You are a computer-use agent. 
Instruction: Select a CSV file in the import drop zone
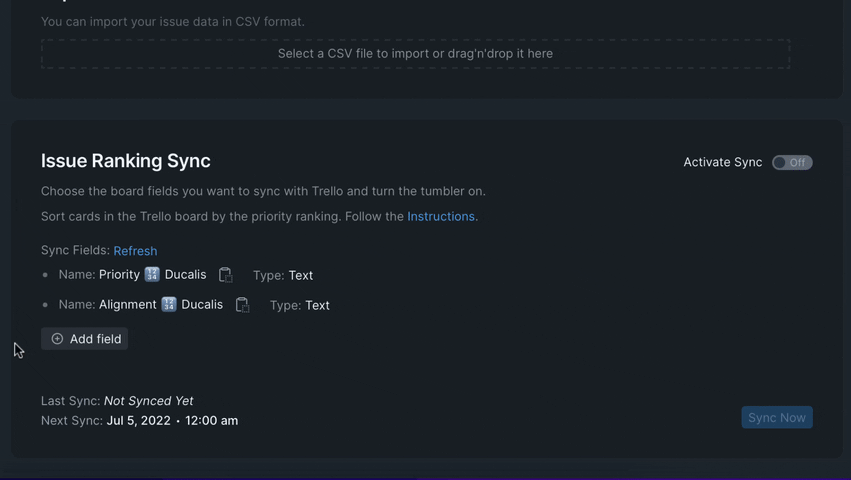tap(415, 54)
